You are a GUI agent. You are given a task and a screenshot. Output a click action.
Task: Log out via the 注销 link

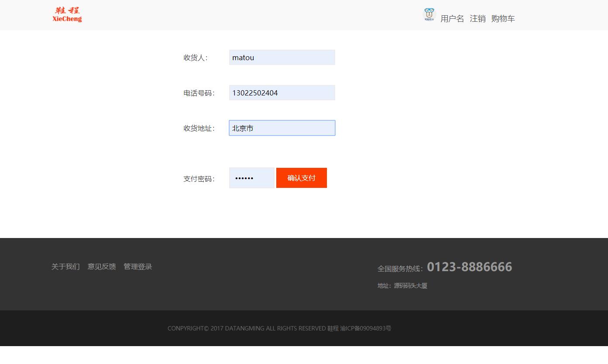477,19
